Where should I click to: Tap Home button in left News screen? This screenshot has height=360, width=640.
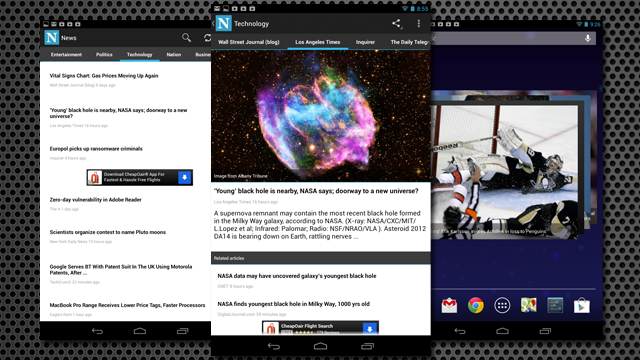point(140,331)
